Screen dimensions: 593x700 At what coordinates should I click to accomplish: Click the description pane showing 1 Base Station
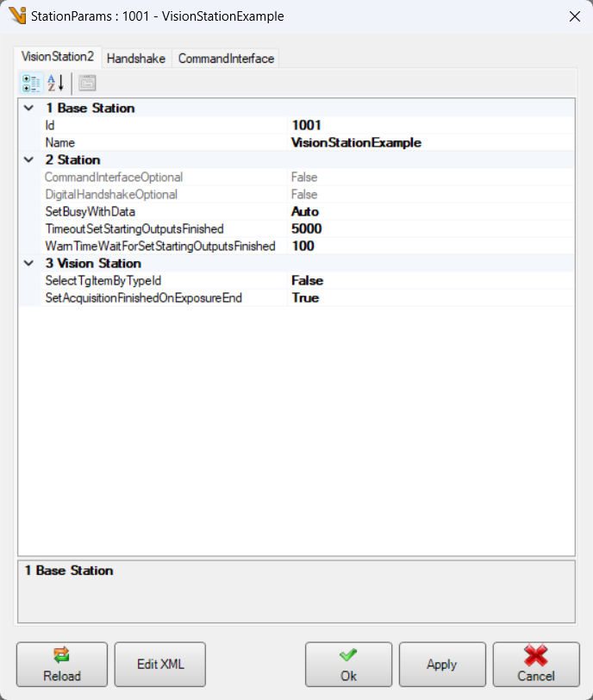tap(296, 591)
